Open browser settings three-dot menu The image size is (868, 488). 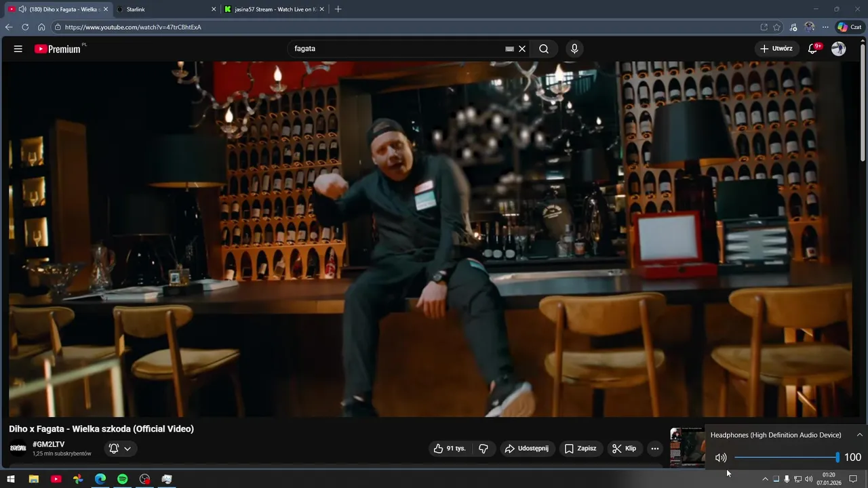[x=825, y=27]
